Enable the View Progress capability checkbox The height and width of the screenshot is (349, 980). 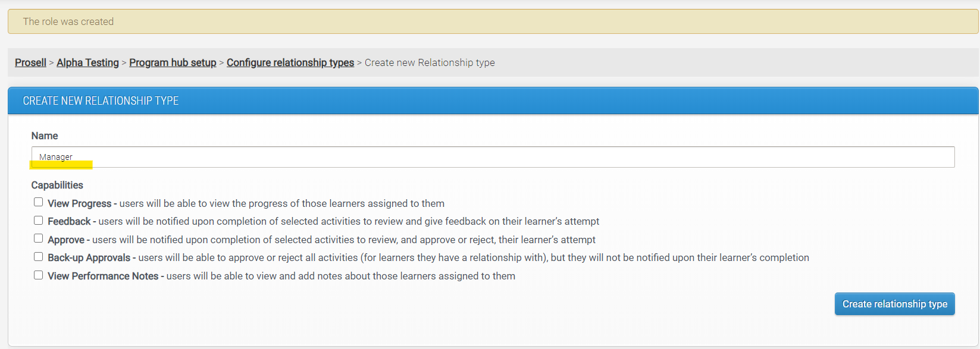click(38, 202)
